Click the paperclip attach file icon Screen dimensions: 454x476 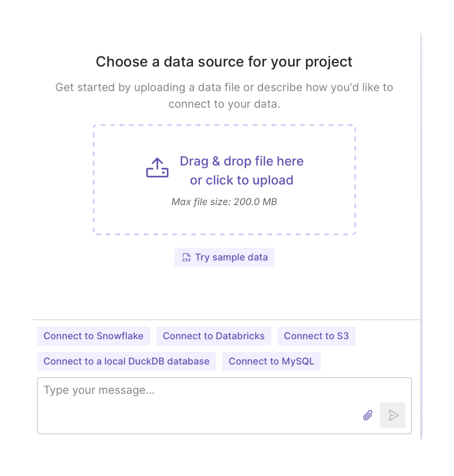368,415
